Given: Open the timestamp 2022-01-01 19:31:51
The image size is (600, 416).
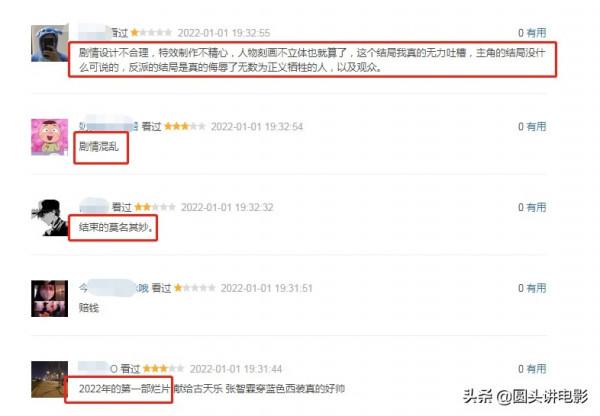Looking at the screenshot, I should tap(267, 288).
